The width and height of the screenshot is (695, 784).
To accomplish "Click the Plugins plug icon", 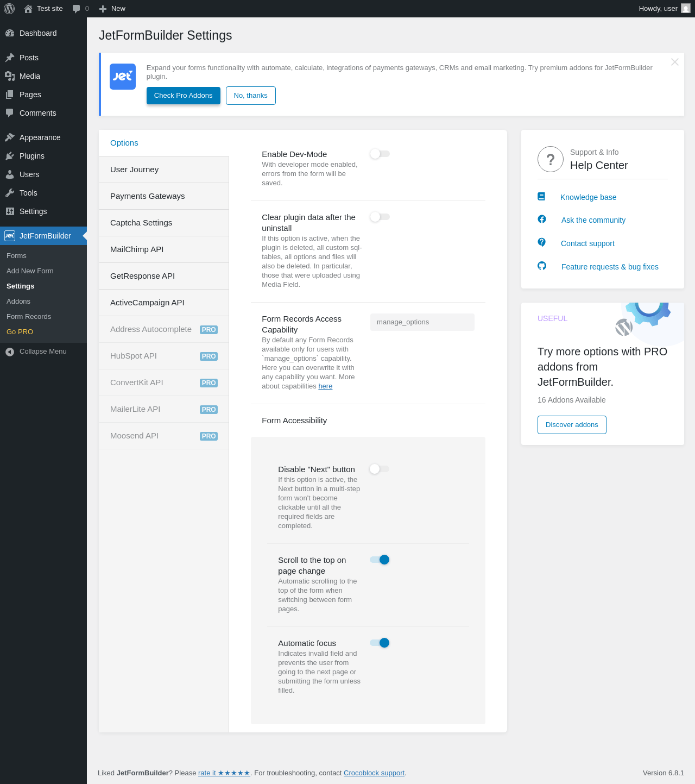I will 10,156.
